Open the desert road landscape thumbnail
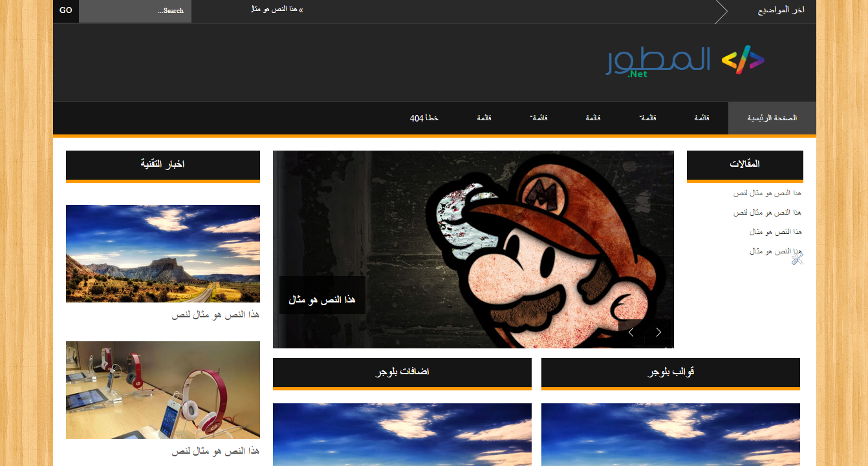The image size is (868, 466). point(163,253)
